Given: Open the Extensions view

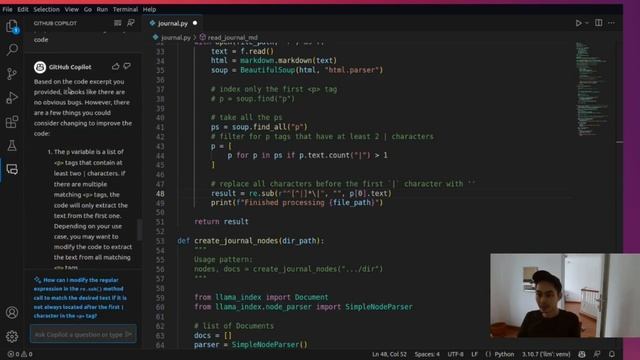Looking at the screenshot, I should pyautogui.click(x=12, y=122).
